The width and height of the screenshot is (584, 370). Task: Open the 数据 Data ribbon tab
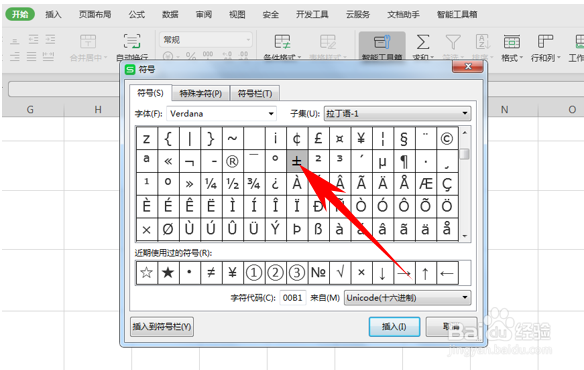click(170, 15)
